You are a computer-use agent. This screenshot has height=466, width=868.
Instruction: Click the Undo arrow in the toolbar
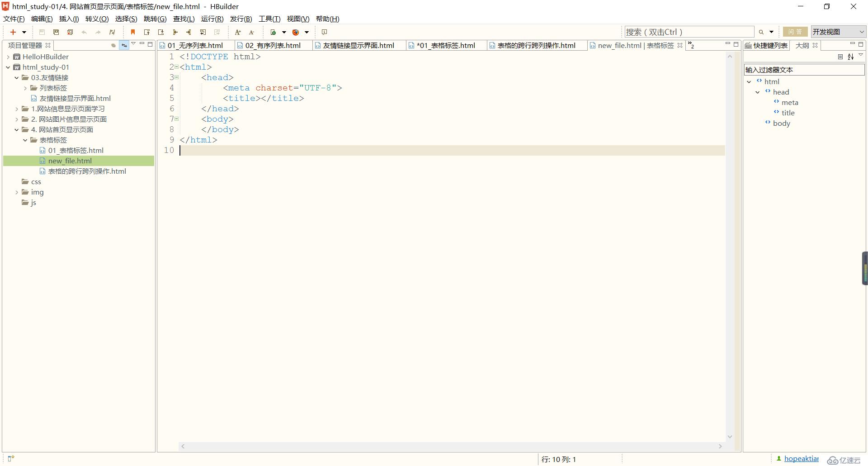[x=84, y=32]
